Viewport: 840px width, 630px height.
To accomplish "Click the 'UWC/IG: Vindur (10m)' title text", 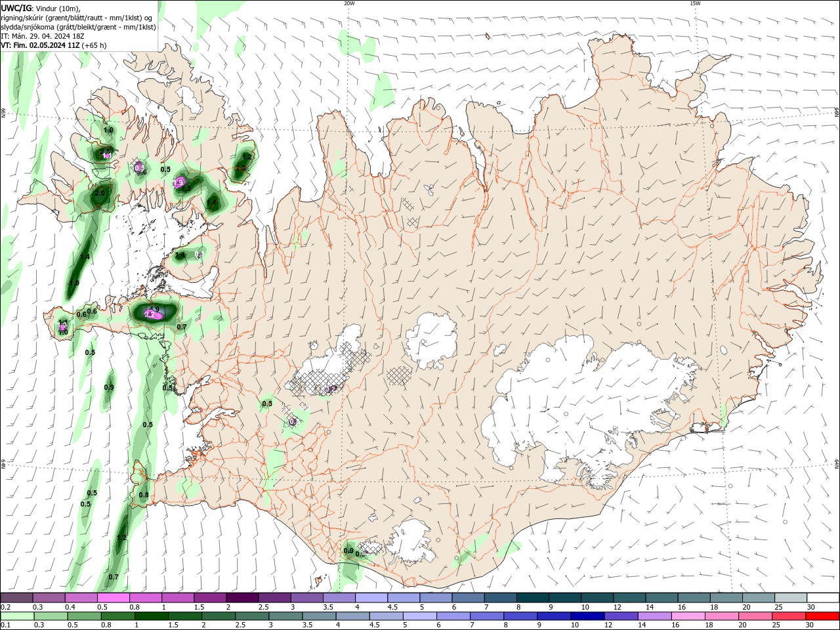I will (x=41, y=8).
